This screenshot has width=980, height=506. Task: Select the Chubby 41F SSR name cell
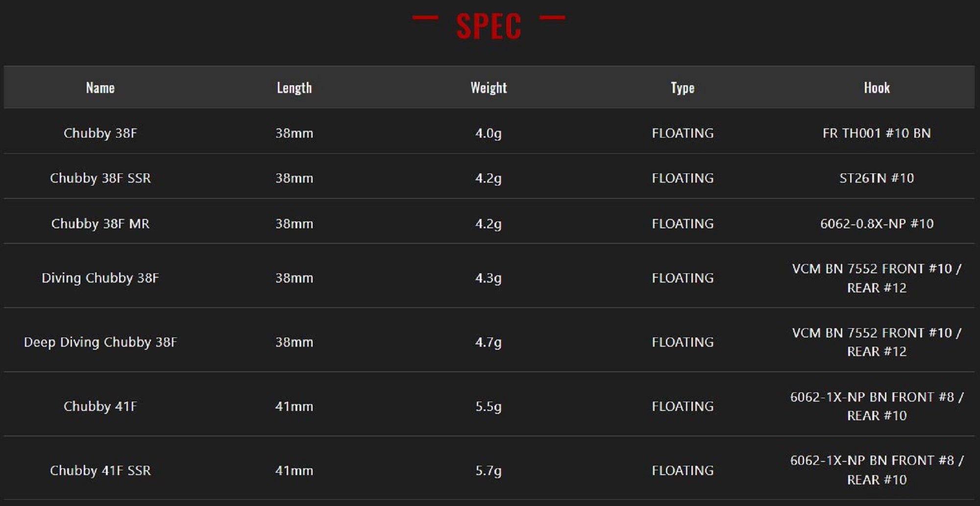(100, 471)
